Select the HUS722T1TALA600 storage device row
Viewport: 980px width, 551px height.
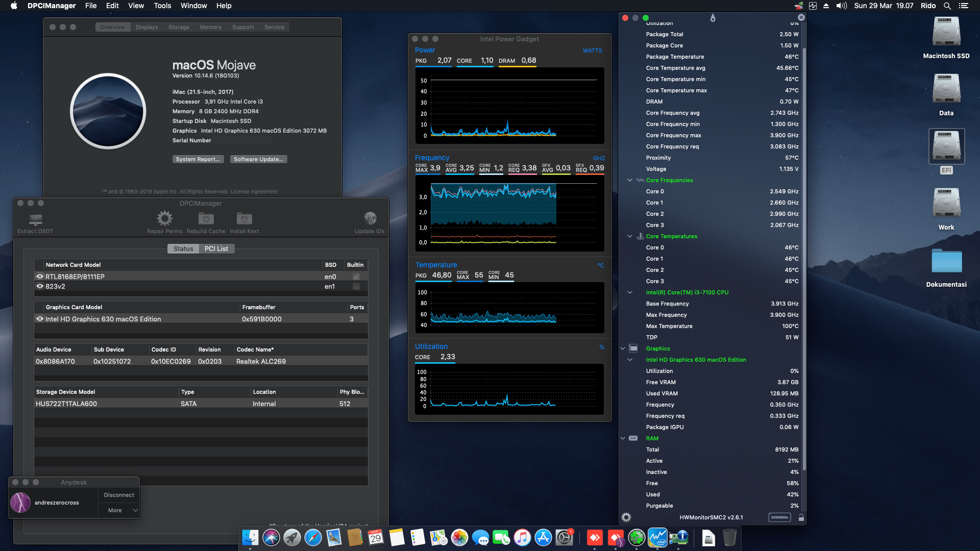coord(201,404)
